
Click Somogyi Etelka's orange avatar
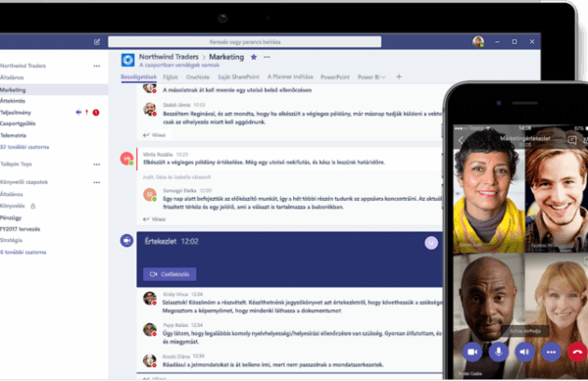click(150, 195)
